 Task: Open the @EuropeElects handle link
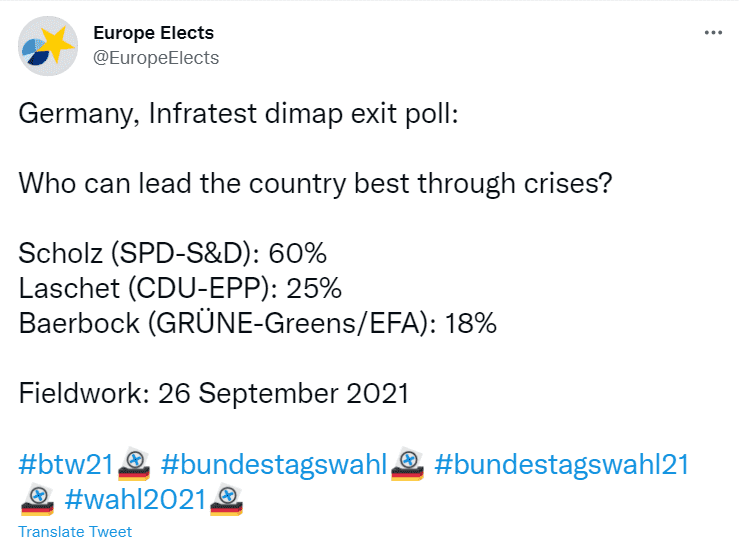pyautogui.click(x=155, y=58)
